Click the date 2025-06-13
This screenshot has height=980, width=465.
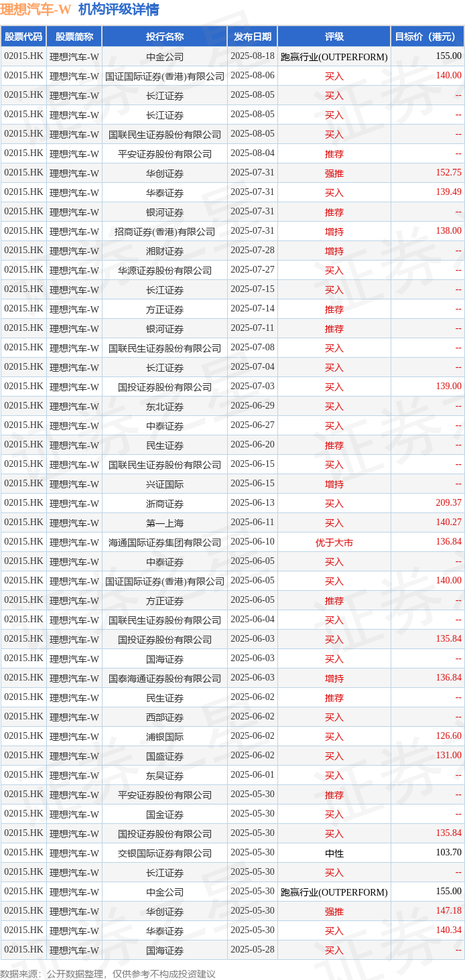(x=253, y=504)
